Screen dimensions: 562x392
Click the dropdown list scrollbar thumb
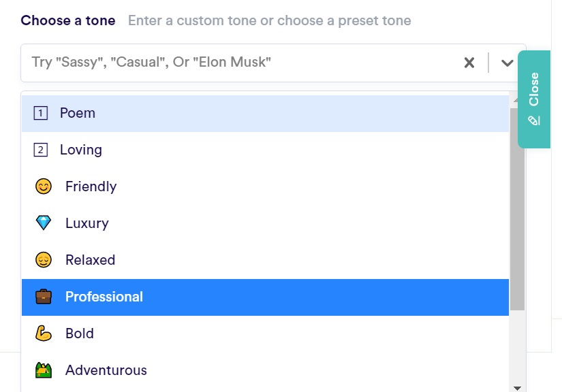(x=517, y=204)
